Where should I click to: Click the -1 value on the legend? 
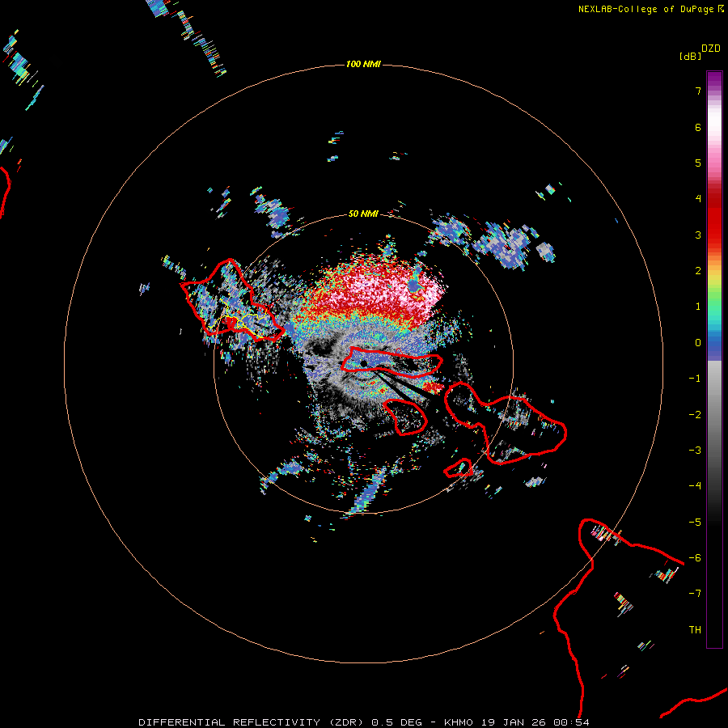pyautogui.click(x=695, y=379)
